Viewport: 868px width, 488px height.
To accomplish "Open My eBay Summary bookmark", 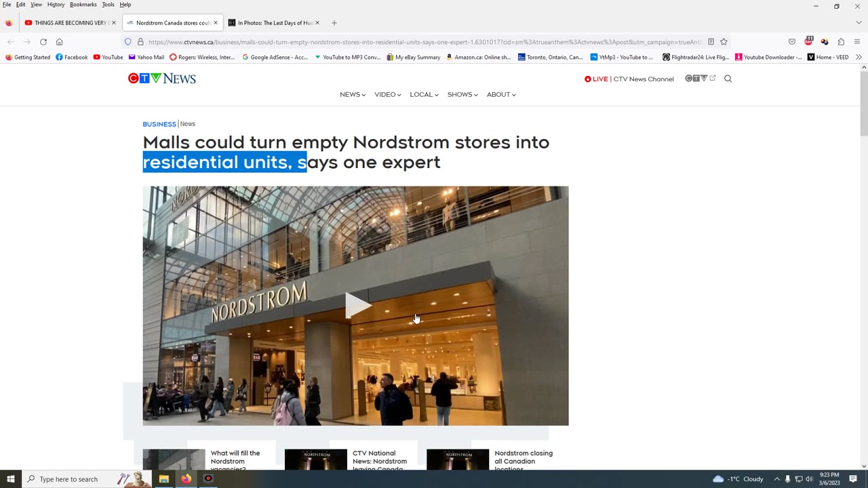I will point(413,57).
